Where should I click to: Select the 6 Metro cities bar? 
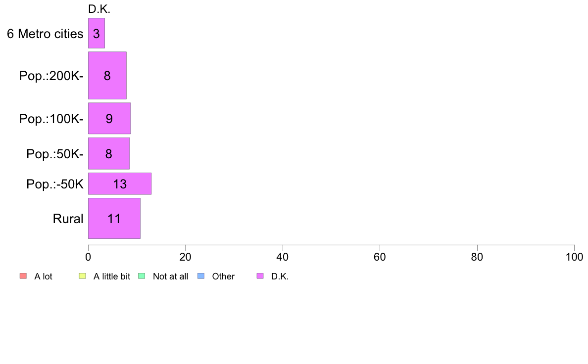[x=97, y=33]
